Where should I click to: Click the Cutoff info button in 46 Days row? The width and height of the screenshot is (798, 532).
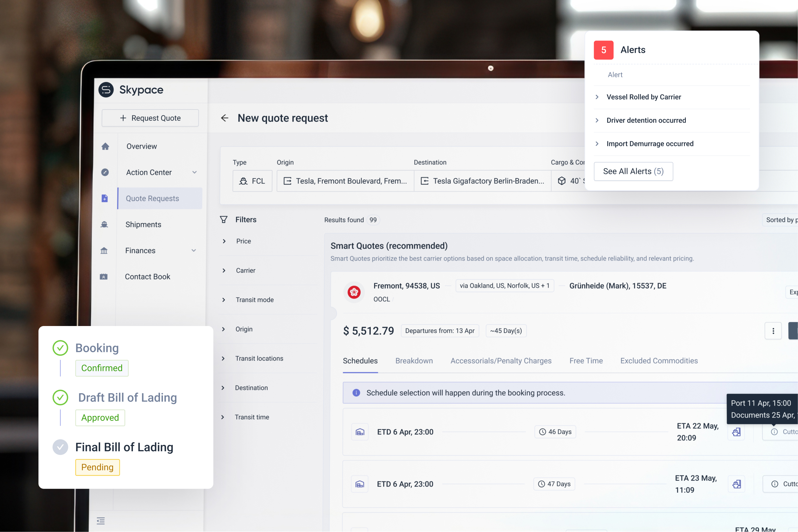click(x=780, y=431)
